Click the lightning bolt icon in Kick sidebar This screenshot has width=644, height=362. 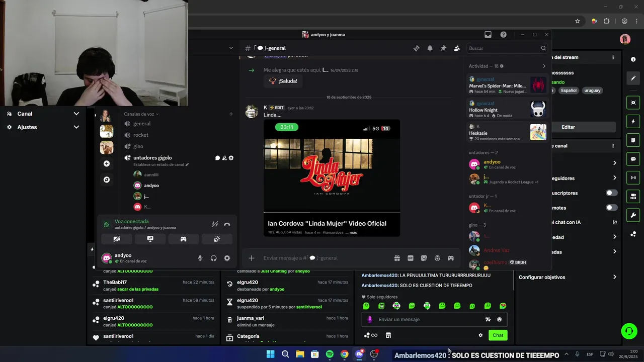tap(633, 122)
